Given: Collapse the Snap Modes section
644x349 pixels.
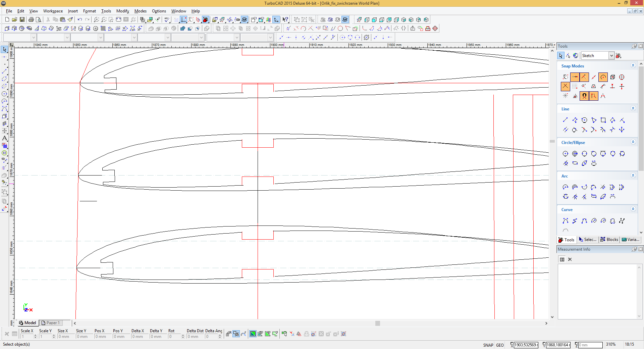Looking at the screenshot, I should pyautogui.click(x=633, y=66).
